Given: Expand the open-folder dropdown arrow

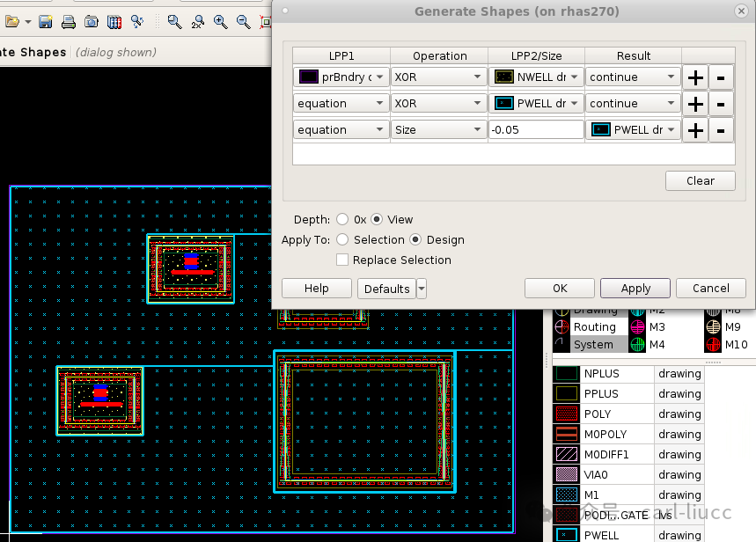Looking at the screenshot, I should coord(28,22).
